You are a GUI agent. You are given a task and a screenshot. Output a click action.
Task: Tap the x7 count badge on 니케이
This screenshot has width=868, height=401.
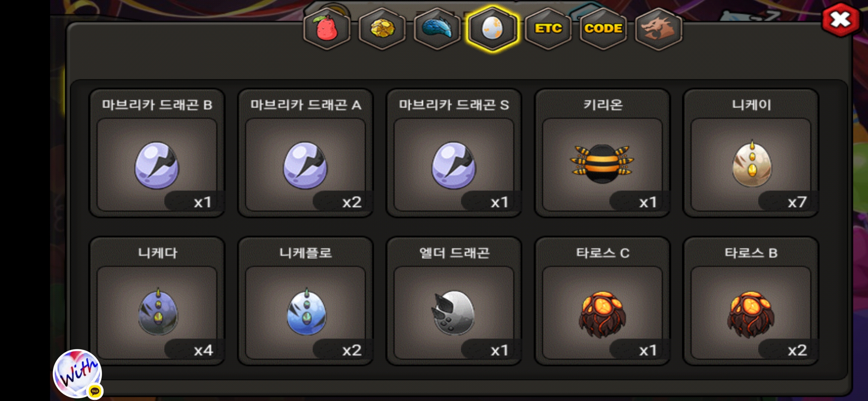[788, 202]
